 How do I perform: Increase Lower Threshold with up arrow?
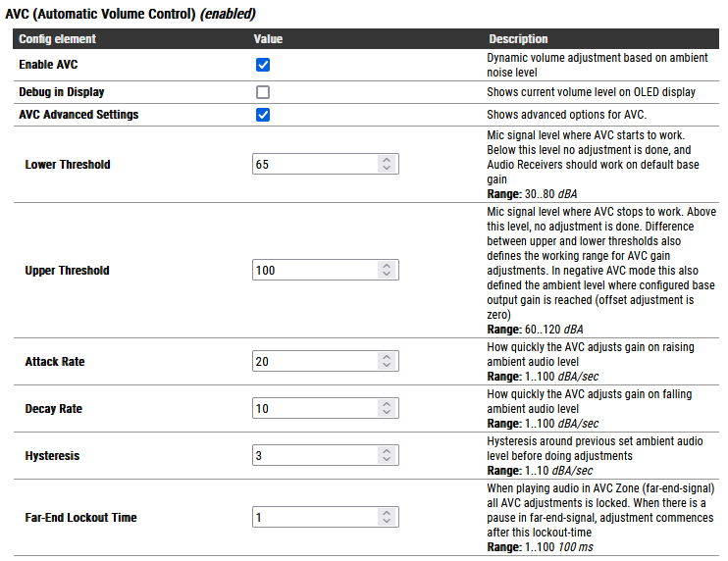coord(387,160)
